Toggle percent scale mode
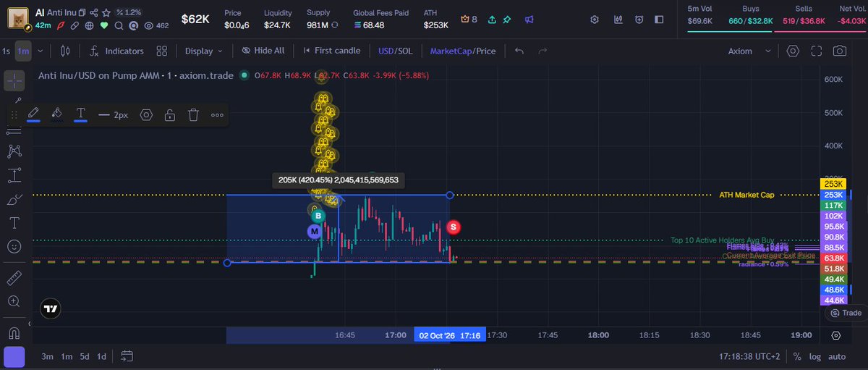Viewport: 868px width, 370px height. tap(797, 357)
